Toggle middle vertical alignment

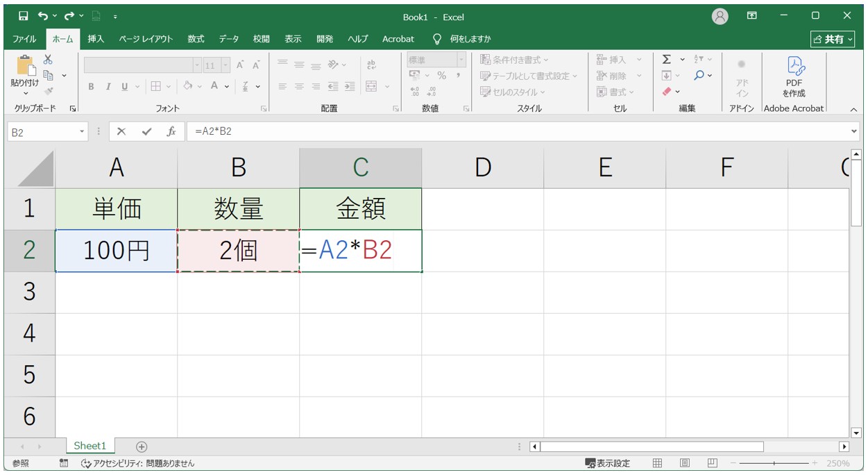click(x=299, y=65)
